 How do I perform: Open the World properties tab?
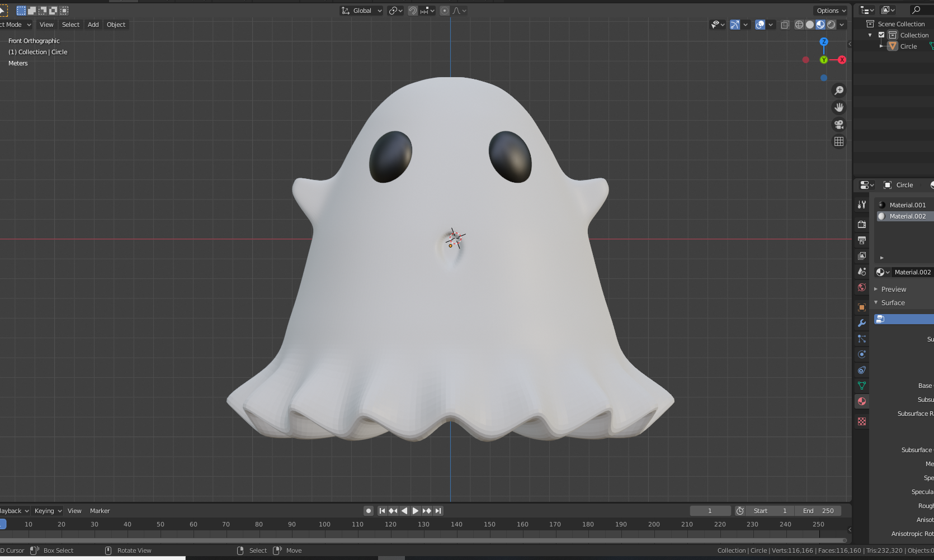pyautogui.click(x=862, y=287)
